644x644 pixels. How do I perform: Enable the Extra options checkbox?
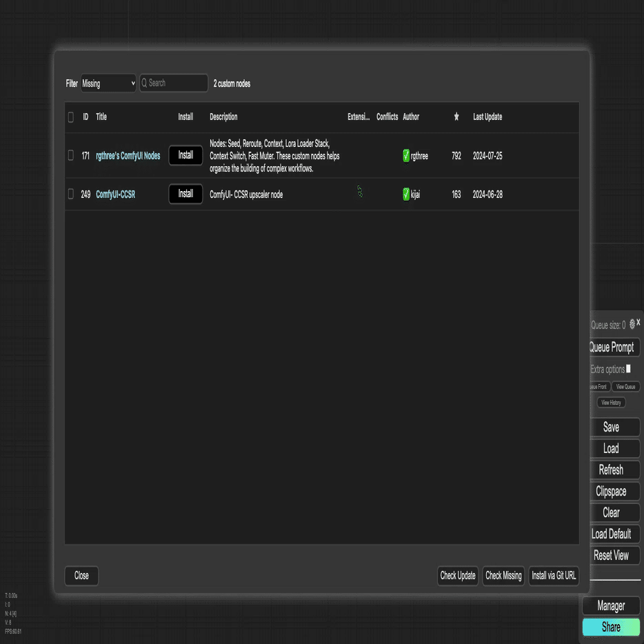coord(628,369)
